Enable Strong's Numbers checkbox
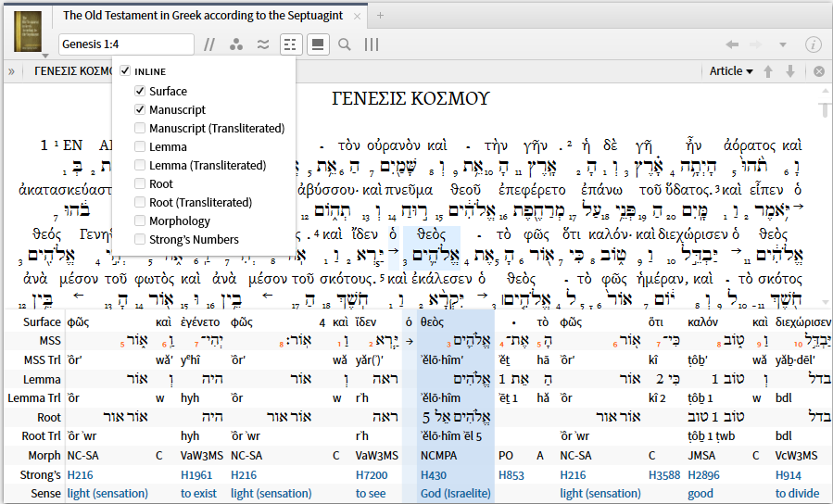This screenshot has width=833, height=504. [x=140, y=239]
